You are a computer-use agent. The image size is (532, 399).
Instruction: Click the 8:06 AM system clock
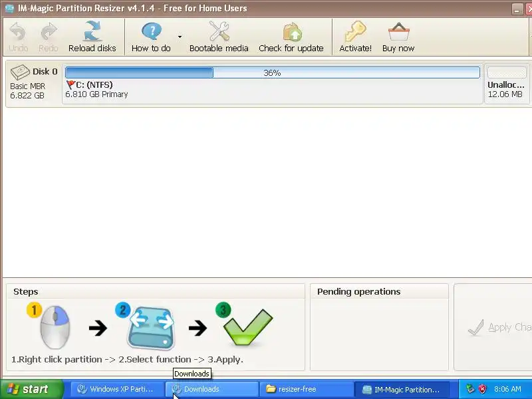(x=507, y=389)
